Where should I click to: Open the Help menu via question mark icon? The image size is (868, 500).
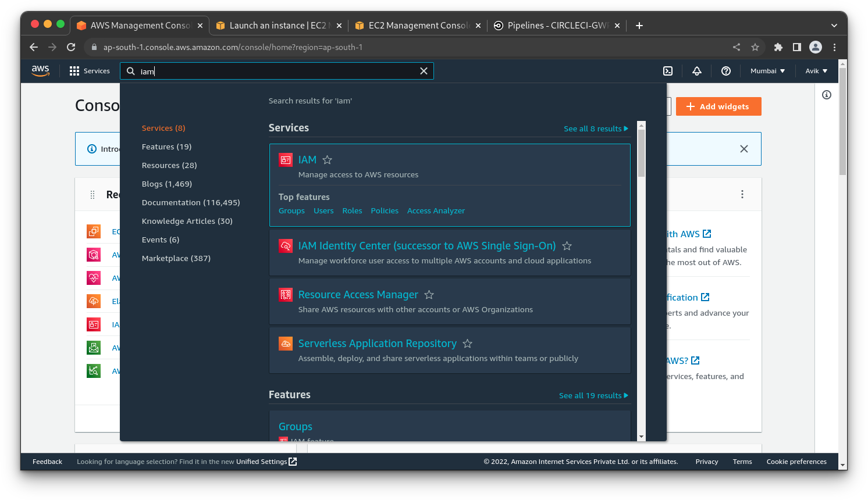pos(725,71)
